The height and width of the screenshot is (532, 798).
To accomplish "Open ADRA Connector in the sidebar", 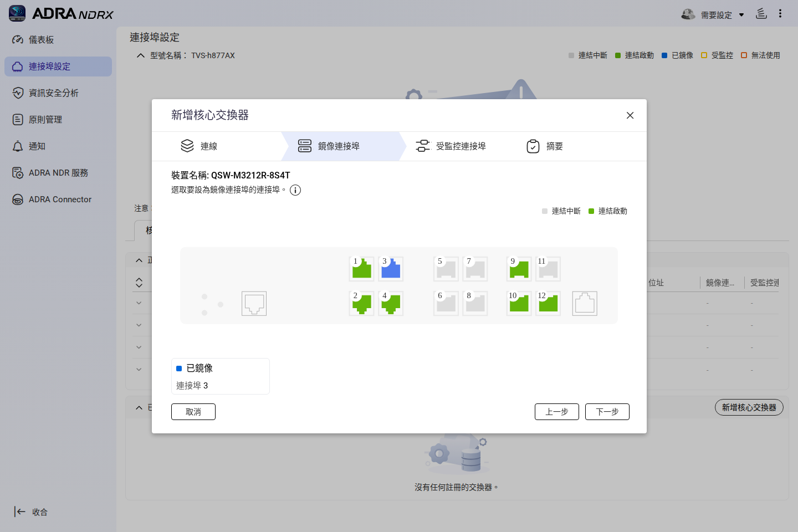I will coord(58,199).
